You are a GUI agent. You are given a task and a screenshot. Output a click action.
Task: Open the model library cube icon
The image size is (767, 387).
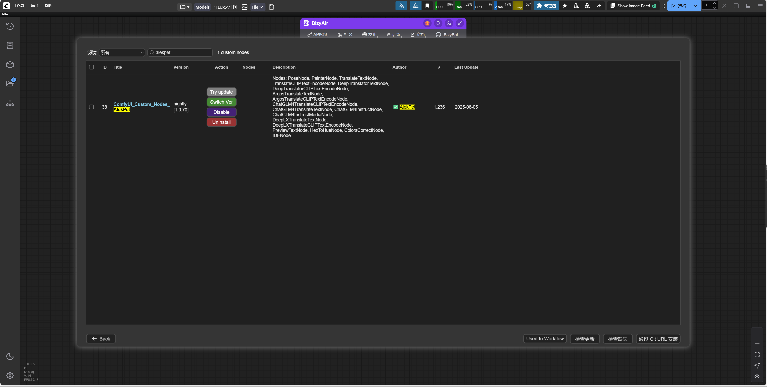[10, 65]
